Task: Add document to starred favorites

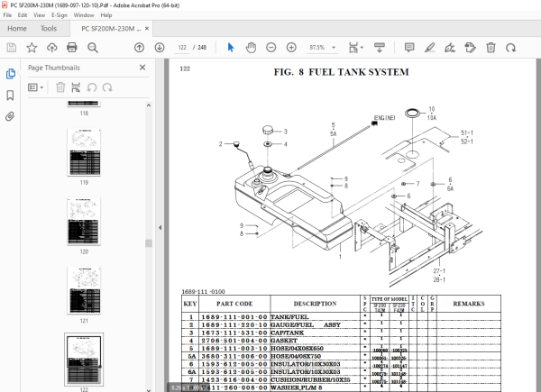Action: (x=32, y=48)
